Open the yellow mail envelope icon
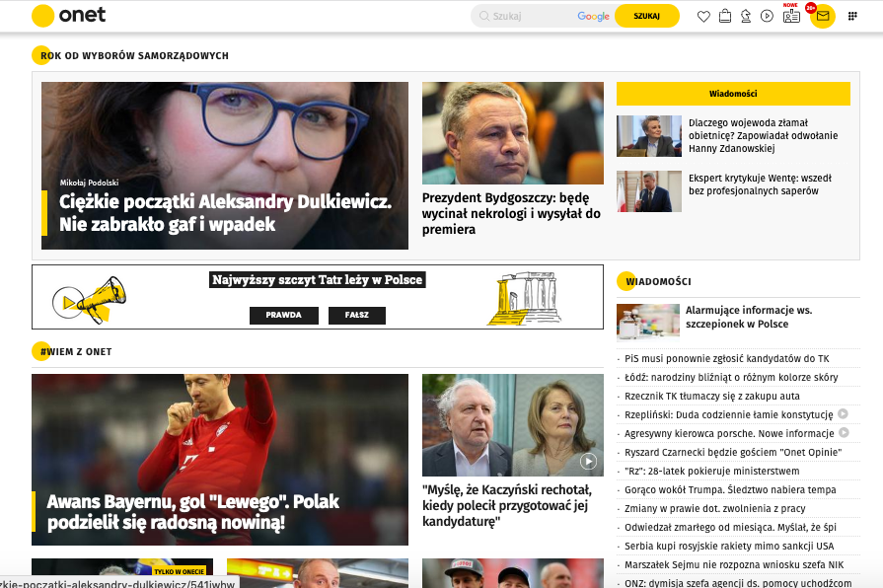 tap(822, 16)
